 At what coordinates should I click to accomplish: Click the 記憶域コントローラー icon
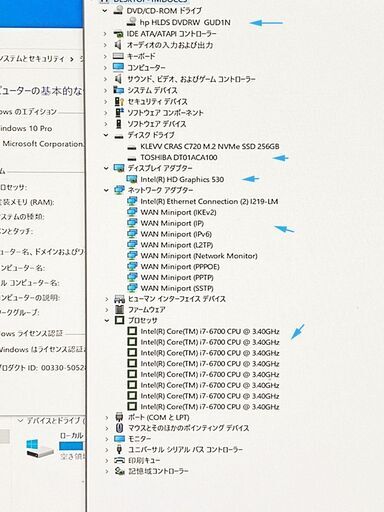coord(119,471)
